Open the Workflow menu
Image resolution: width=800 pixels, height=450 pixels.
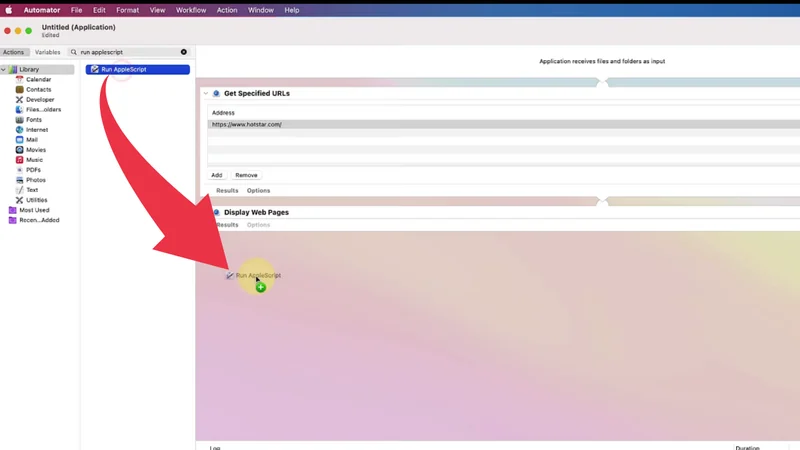pos(191,10)
